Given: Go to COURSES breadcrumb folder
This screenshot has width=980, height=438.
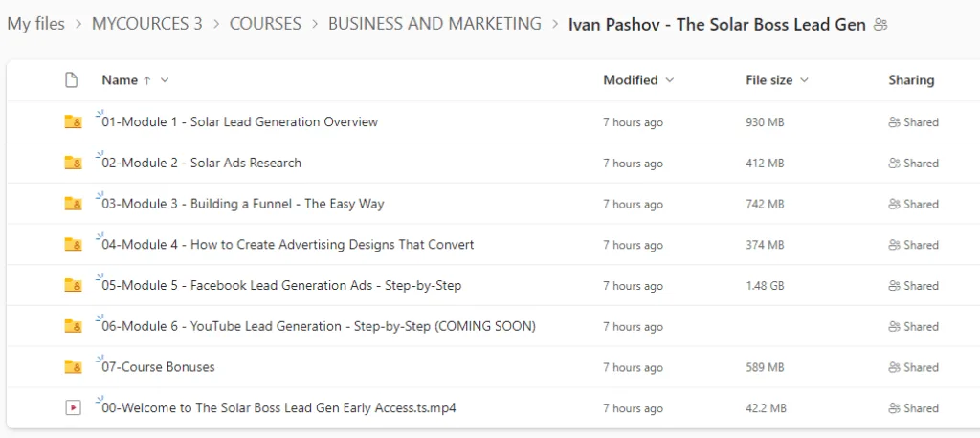Looking at the screenshot, I should click(x=265, y=24).
